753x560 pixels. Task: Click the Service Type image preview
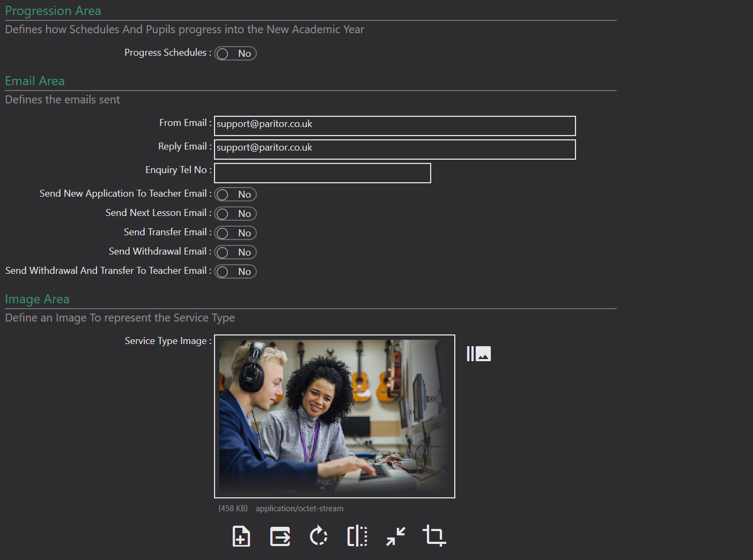click(x=335, y=416)
